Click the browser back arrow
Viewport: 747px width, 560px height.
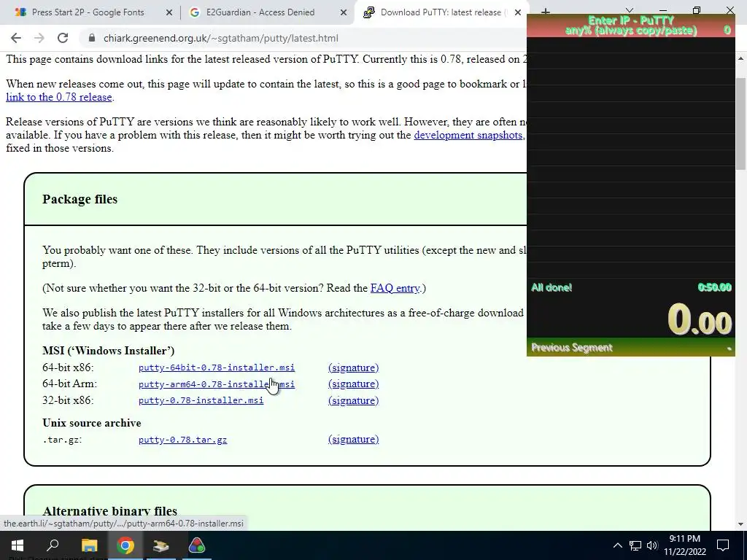16,38
